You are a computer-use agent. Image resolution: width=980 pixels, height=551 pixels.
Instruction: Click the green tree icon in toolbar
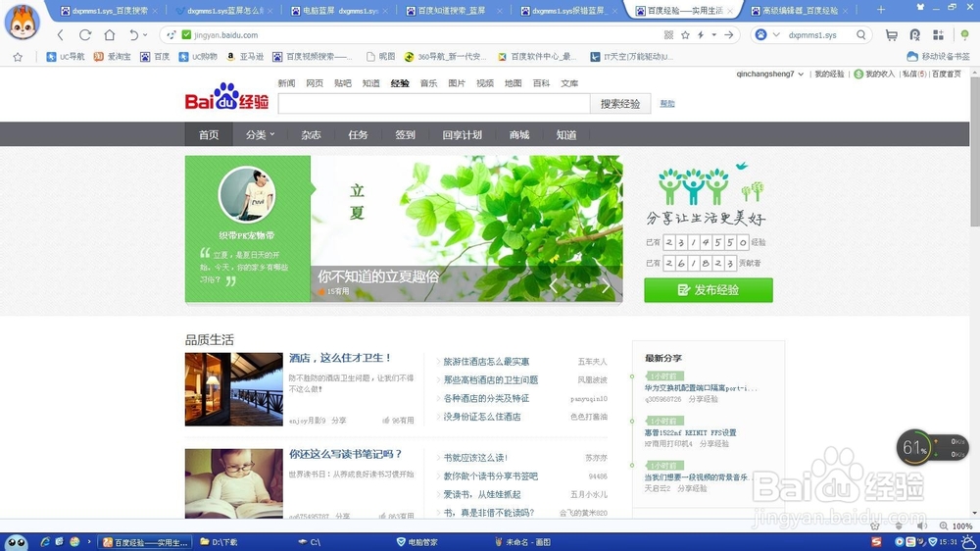point(965,35)
